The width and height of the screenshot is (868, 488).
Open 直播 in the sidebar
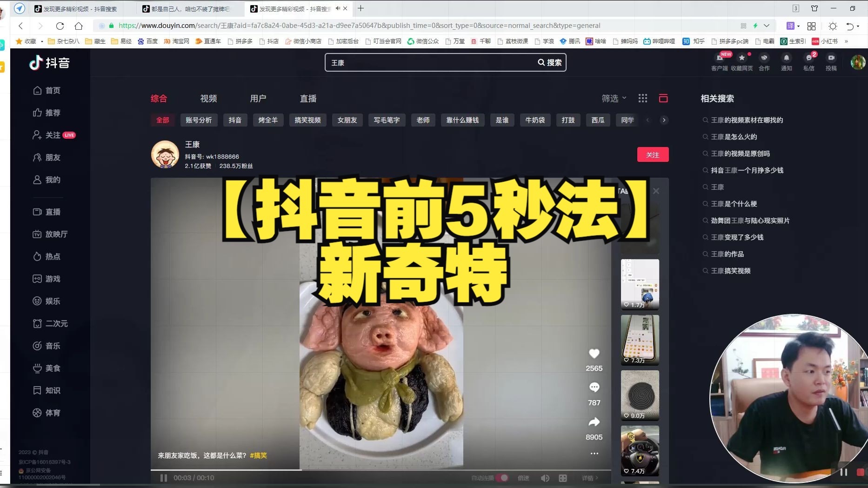pos(47,212)
